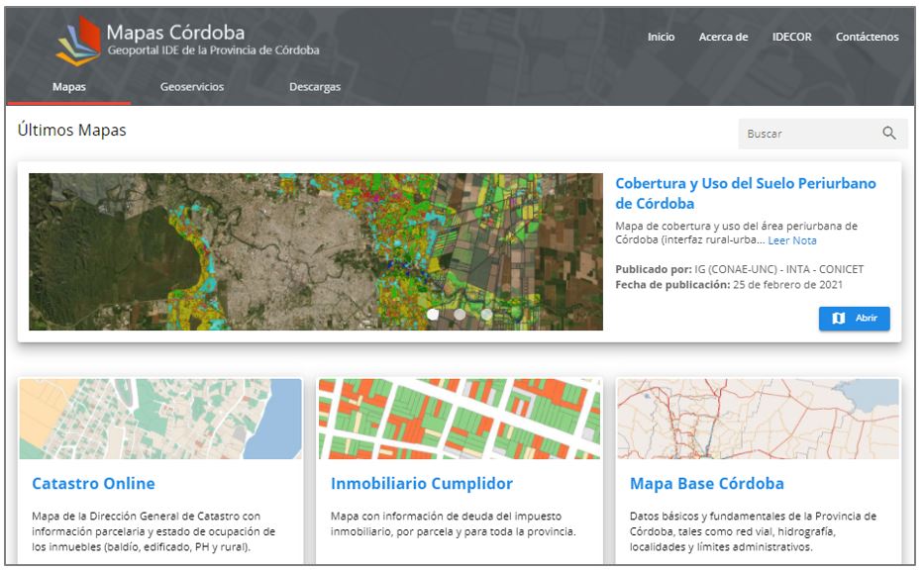
Task: Open the Mapa Base Córdoba map thumbnail
Action: [759, 419]
